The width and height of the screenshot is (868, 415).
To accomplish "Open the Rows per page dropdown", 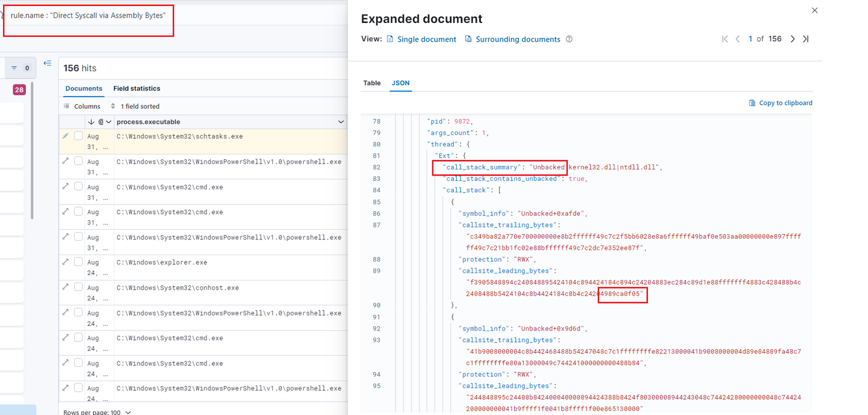I will 97,412.
